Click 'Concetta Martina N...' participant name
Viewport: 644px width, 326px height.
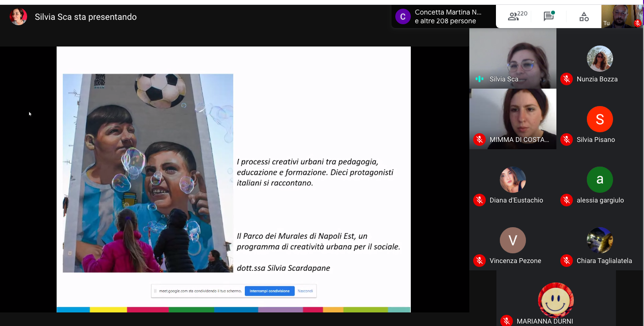click(448, 12)
